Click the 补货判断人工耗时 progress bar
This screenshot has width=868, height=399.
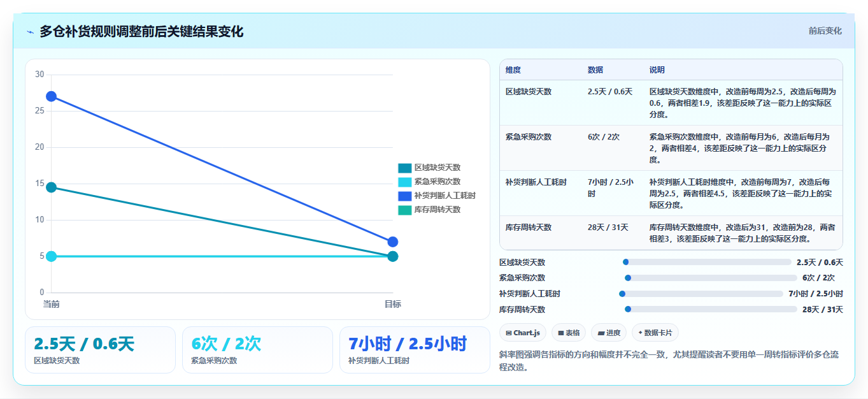701,294
